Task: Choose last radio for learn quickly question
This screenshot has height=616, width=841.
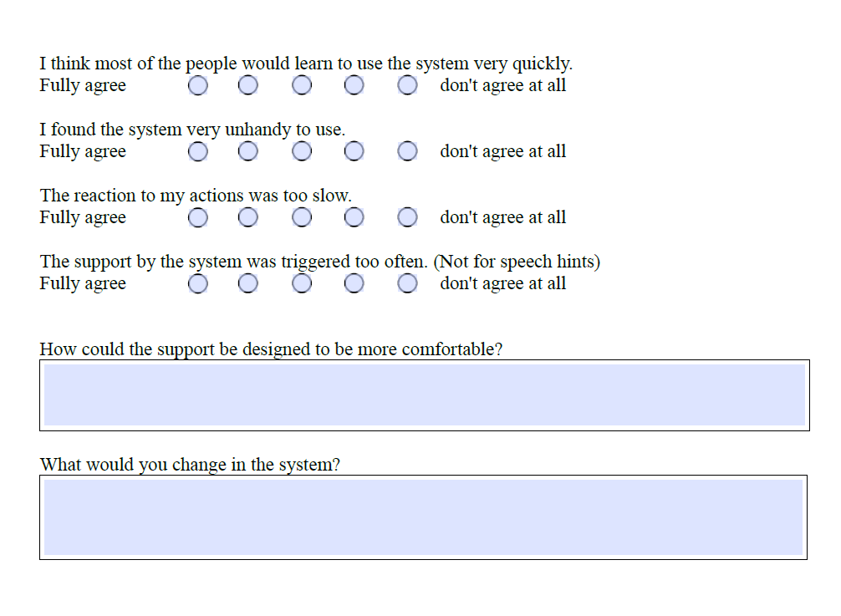Action: pyautogui.click(x=408, y=85)
